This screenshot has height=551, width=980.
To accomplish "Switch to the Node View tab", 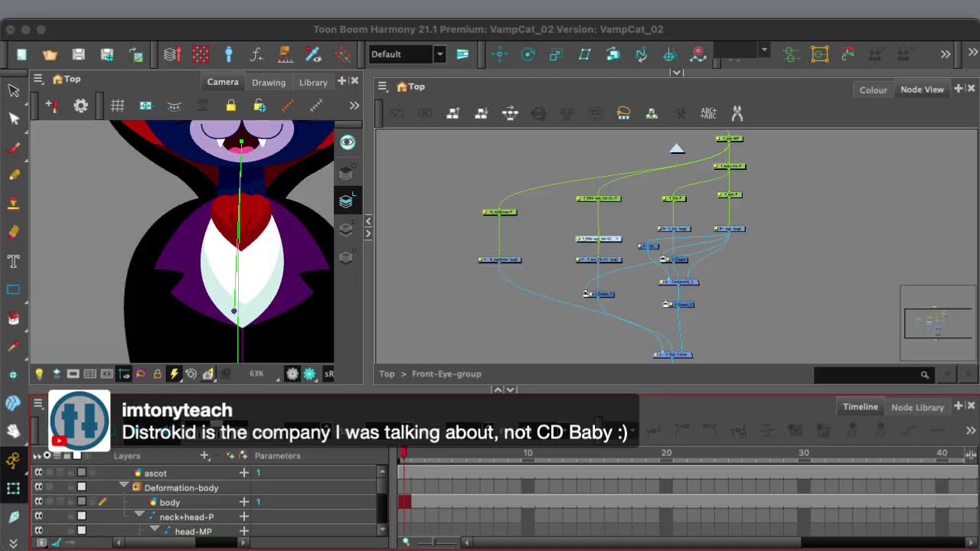I will pos(922,90).
